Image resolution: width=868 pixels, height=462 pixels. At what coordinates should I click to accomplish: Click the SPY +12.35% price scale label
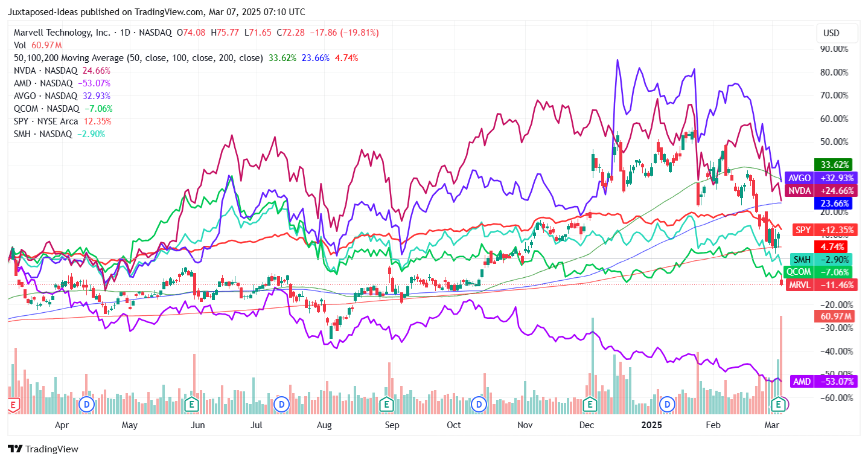(x=824, y=230)
